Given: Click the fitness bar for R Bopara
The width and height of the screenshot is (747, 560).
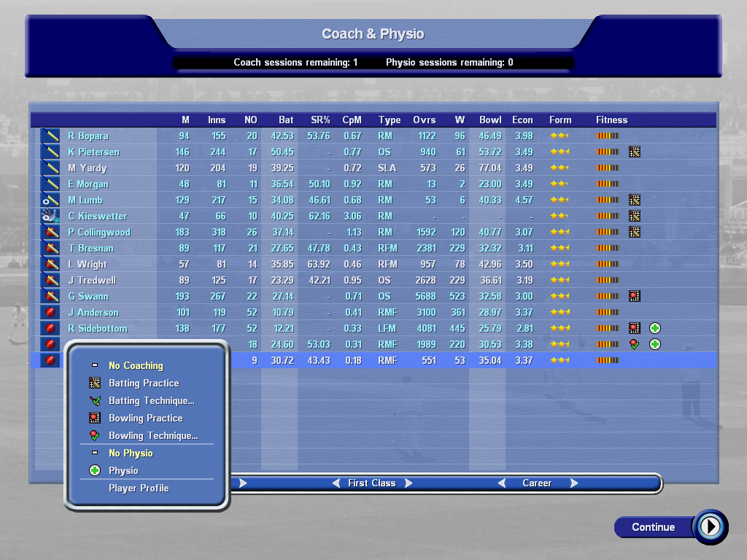Looking at the screenshot, I should [x=608, y=136].
